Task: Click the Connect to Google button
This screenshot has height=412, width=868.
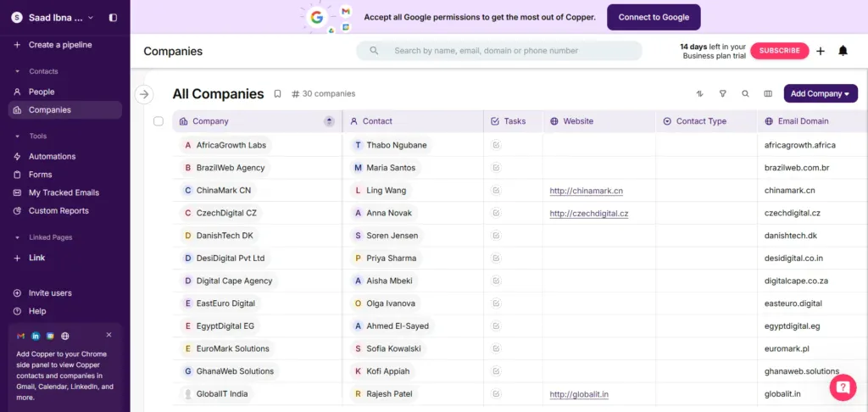Action: coord(654,17)
